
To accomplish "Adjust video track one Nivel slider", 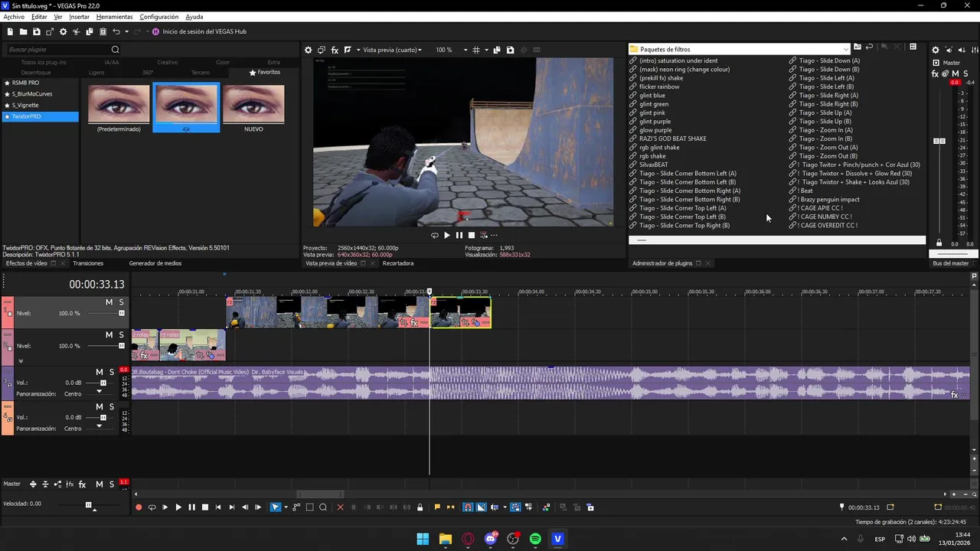I will pos(121,313).
